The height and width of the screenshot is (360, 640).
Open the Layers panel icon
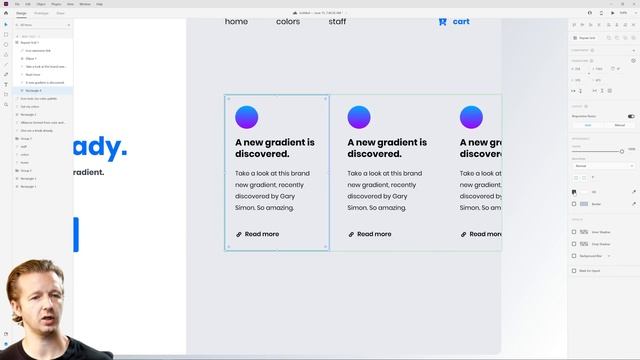pyautogui.click(x=6, y=344)
